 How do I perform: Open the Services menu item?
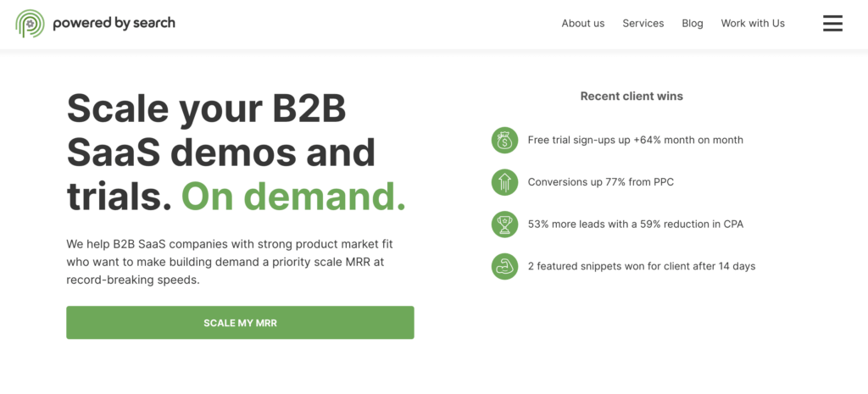tap(643, 23)
